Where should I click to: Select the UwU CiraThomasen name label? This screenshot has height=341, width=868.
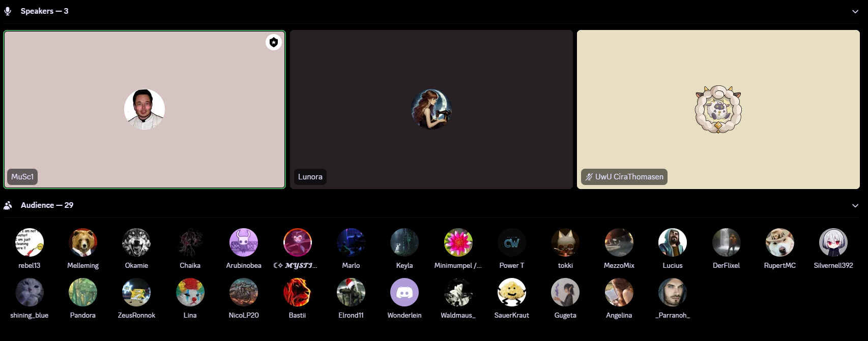pos(629,177)
